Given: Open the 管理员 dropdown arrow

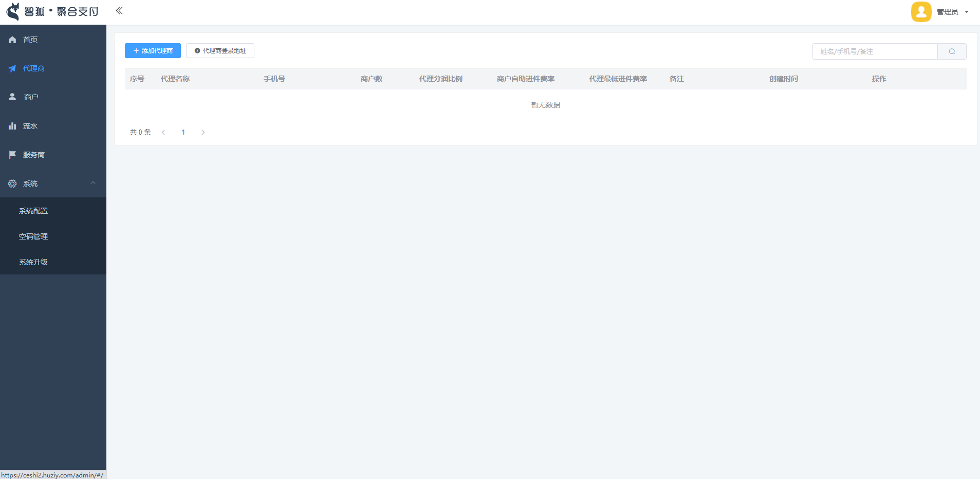Looking at the screenshot, I should [967, 12].
